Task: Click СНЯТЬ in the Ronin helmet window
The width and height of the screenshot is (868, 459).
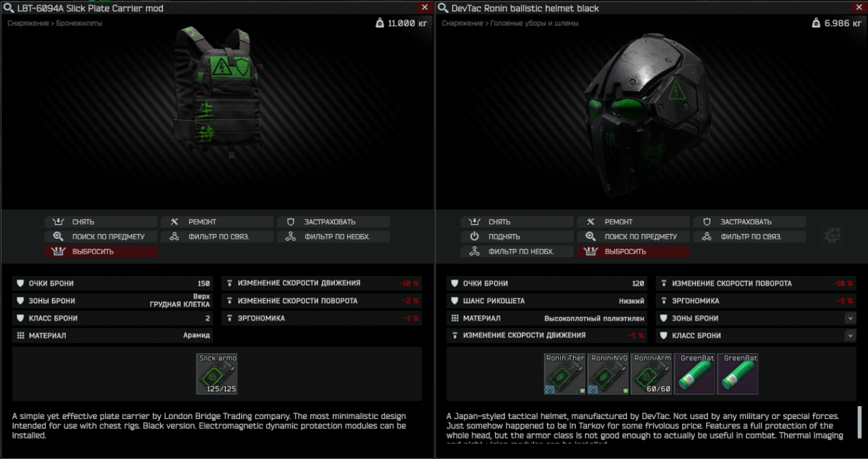Action: point(517,222)
